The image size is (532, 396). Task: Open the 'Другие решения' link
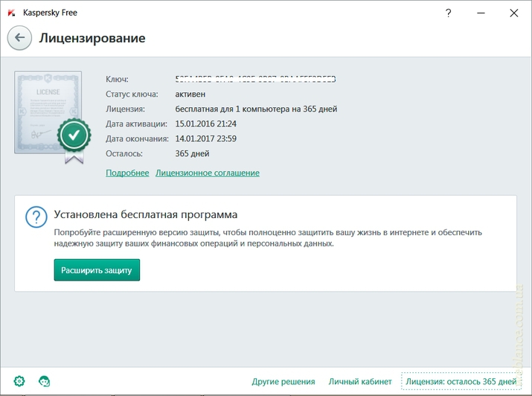[283, 381]
